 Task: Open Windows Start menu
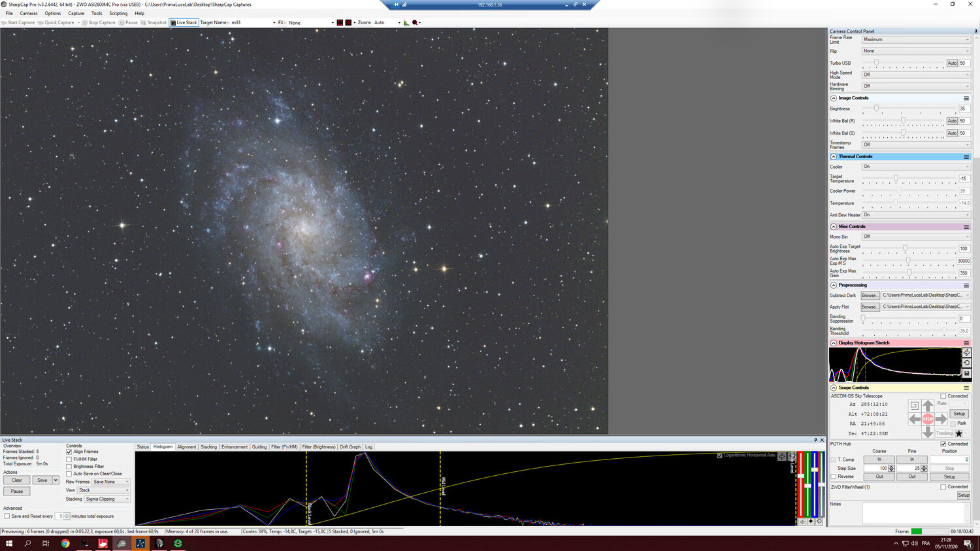(x=9, y=543)
